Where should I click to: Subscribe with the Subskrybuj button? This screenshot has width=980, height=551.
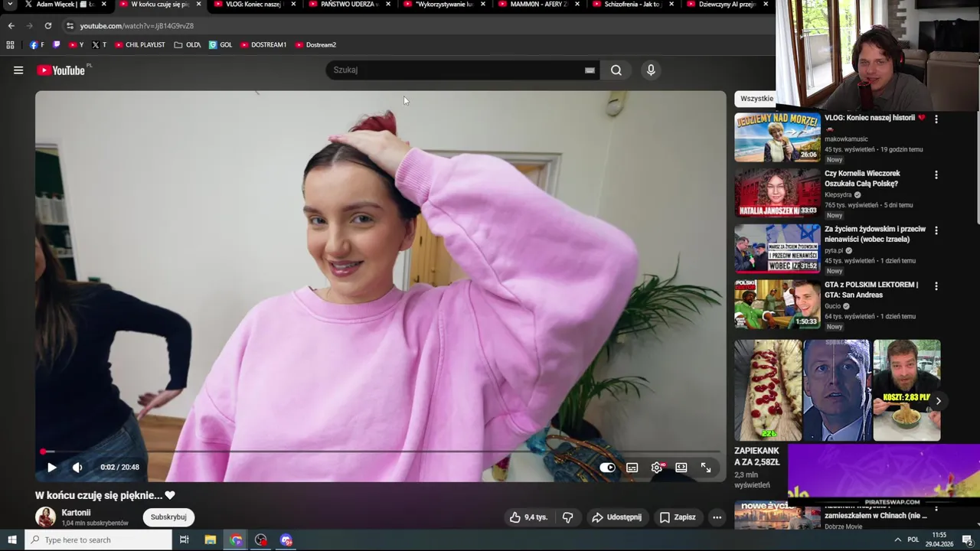coord(168,517)
